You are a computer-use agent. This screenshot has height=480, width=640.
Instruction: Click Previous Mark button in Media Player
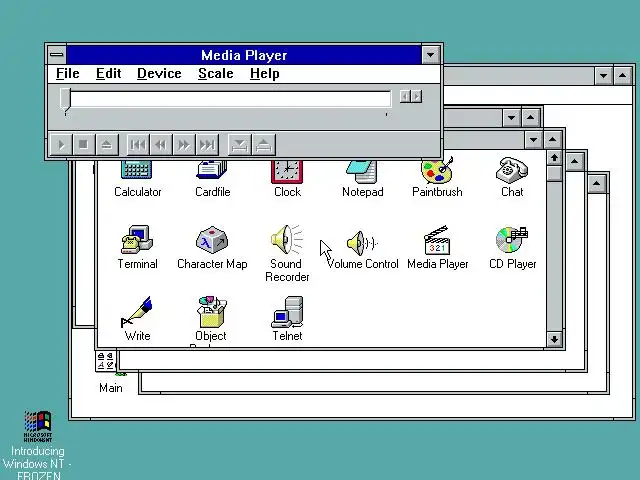pos(138,144)
